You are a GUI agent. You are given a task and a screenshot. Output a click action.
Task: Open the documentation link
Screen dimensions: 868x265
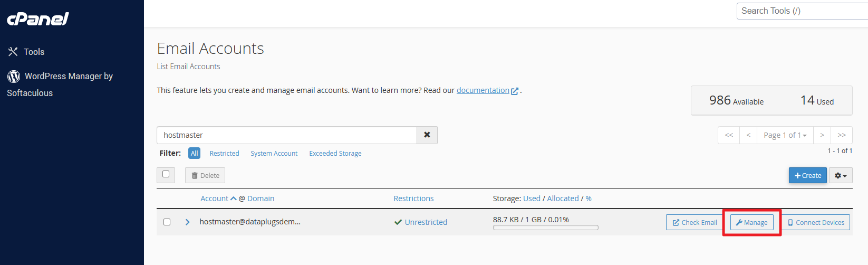[483, 90]
